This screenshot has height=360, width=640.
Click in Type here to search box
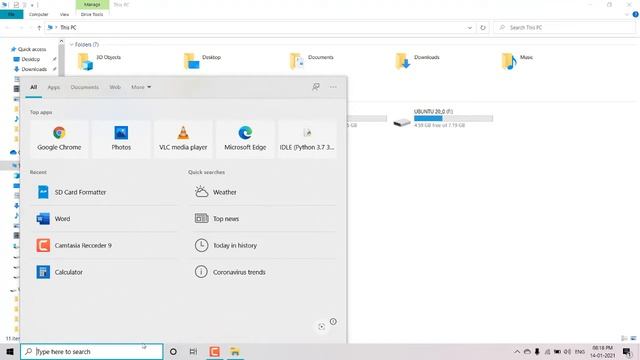[92, 351]
